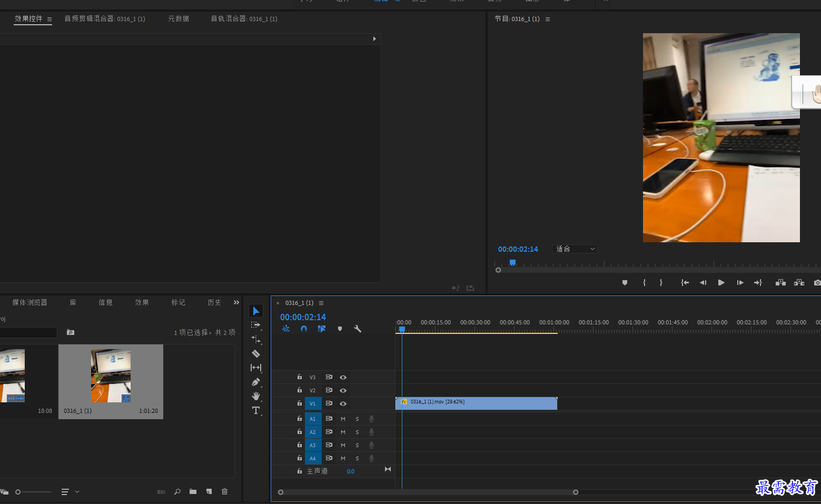Mark In point in program monitor

tap(644, 283)
